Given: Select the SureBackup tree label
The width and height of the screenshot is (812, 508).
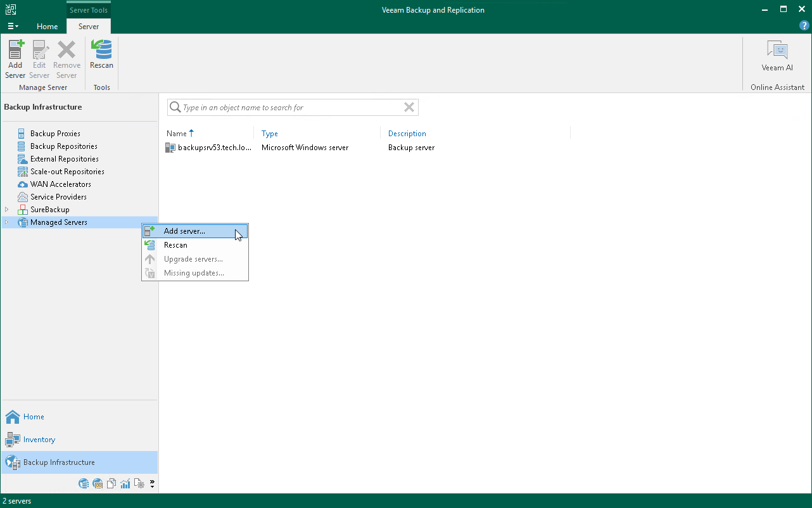Looking at the screenshot, I should [50, 210].
